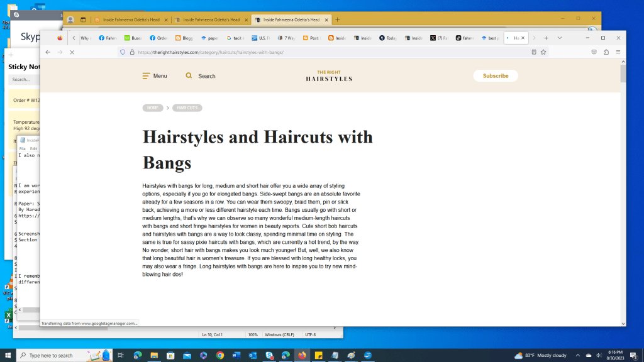
Task: Toggle tracking protection via the shield icon
Action: (x=121, y=52)
